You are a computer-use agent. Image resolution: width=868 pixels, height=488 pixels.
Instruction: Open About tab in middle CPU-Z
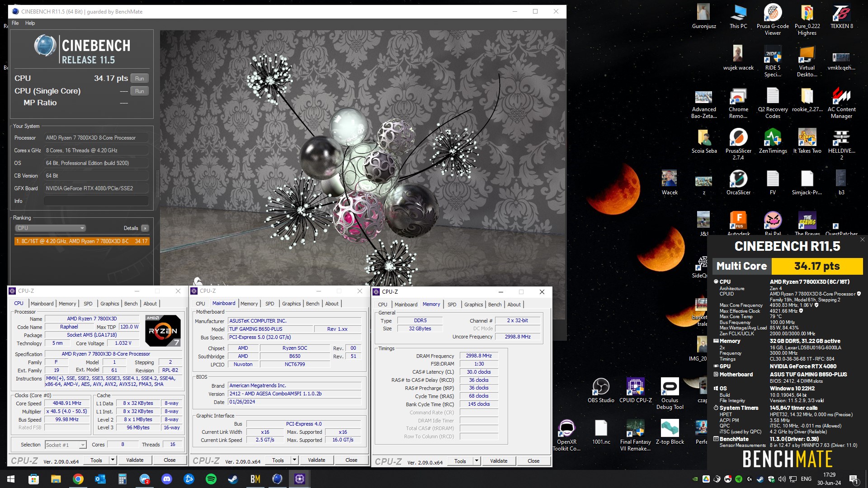click(x=332, y=304)
